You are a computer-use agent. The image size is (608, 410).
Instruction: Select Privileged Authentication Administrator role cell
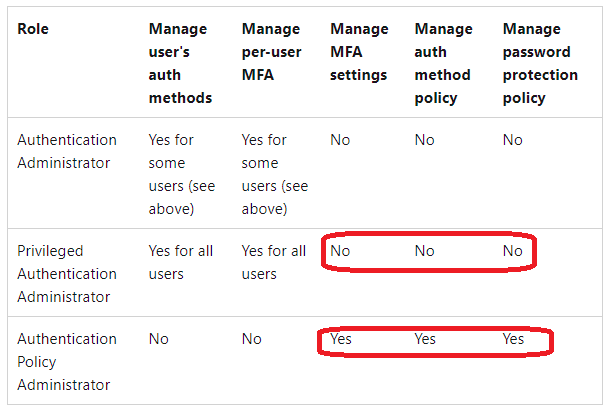coord(67,274)
